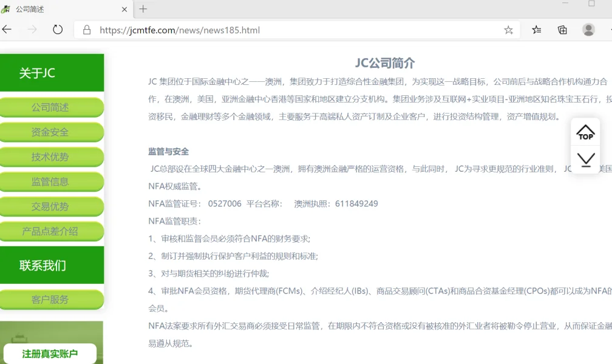The width and height of the screenshot is (612, 364).
Task: Click the downward chevron scroll icon
Action: click(x=585, y=160)
